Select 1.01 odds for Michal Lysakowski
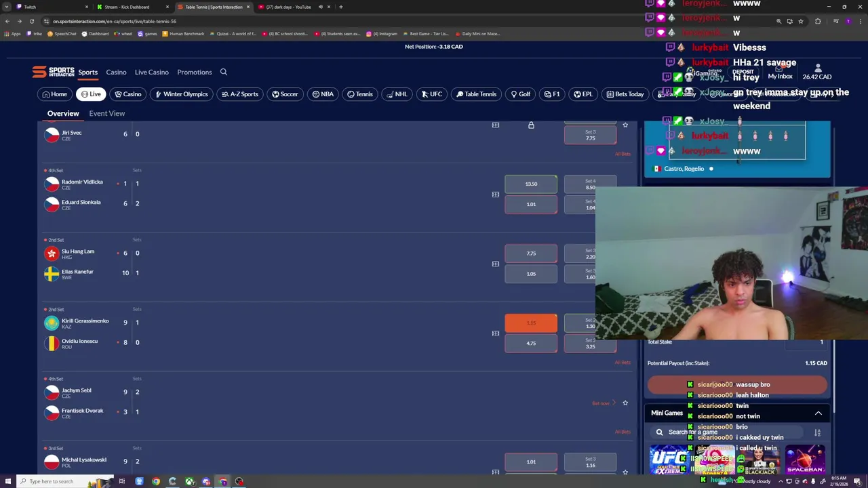The width and height of the screenshot is (868, 488). coord(531,462)
